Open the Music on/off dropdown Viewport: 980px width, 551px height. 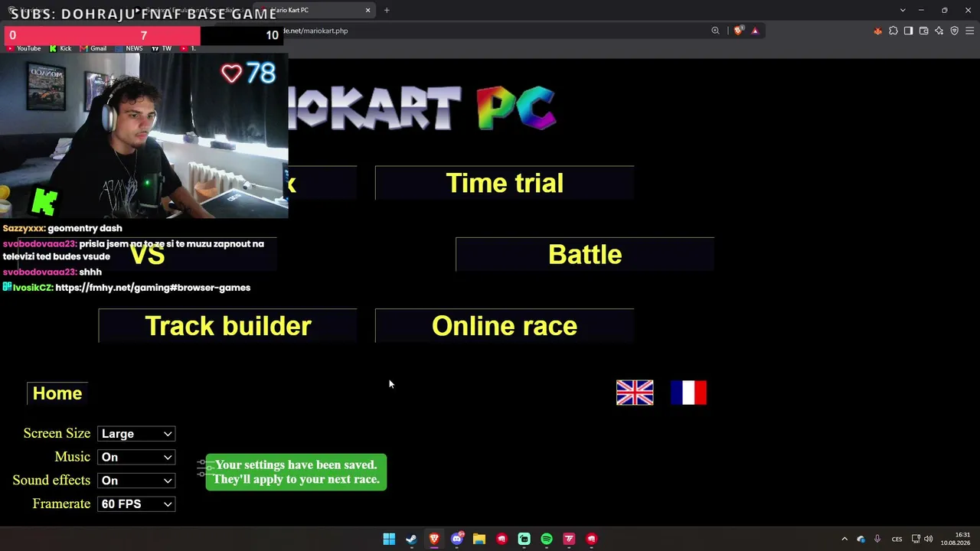pyautogui.click(x=136, y=458)
